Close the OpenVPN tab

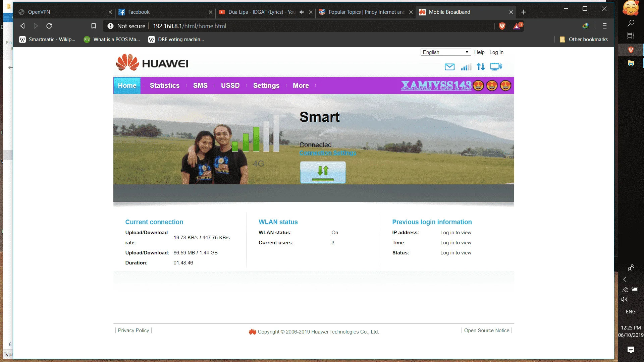point(110,12)
